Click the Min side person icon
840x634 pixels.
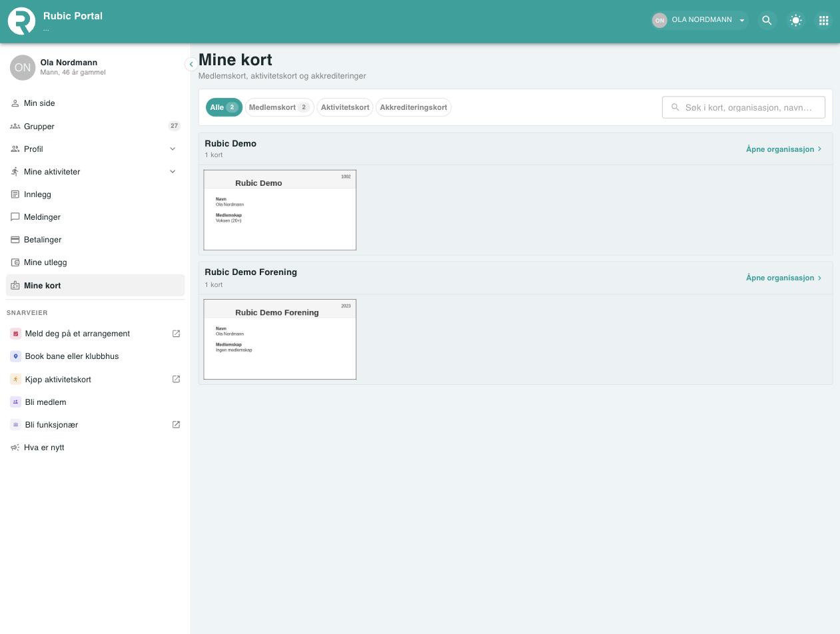[x=15, y=103]
